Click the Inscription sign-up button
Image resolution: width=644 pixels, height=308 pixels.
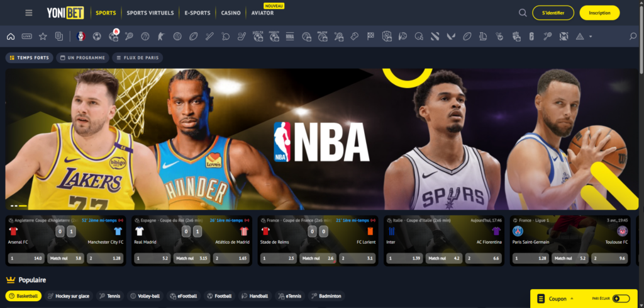(x=599, y=13)
